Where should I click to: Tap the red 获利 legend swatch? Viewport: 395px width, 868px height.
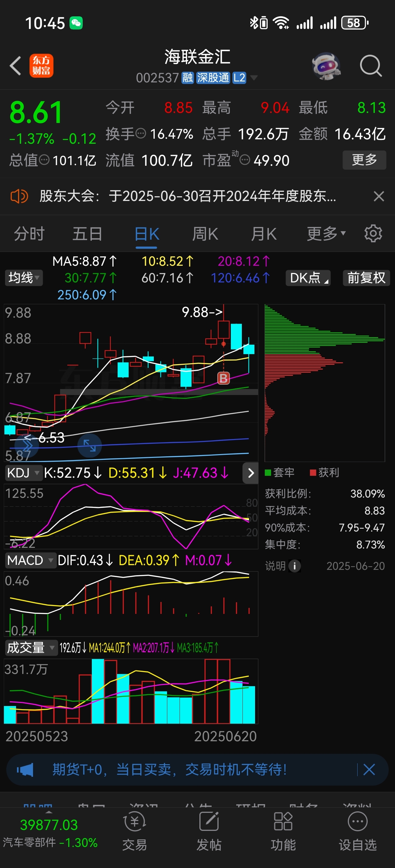click(313, 473)
